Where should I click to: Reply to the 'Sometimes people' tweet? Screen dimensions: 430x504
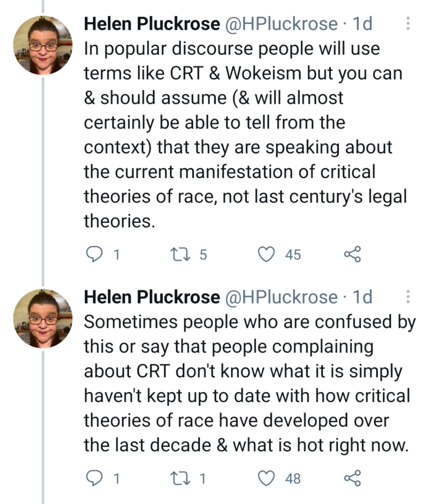[x=94, y=478]
